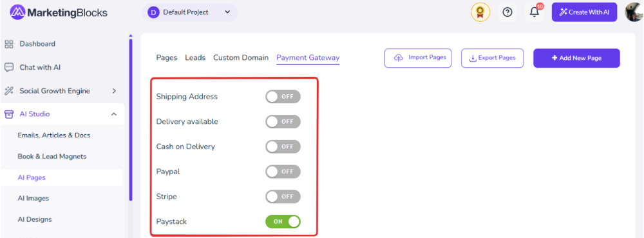Switch to the Custom Domain tab

(241, 57)
